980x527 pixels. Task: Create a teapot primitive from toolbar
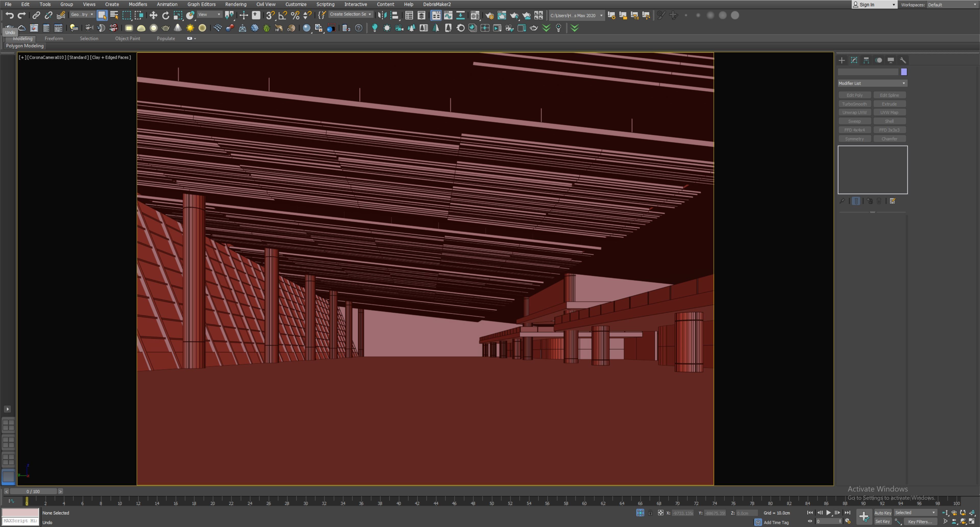pos(165,28)
